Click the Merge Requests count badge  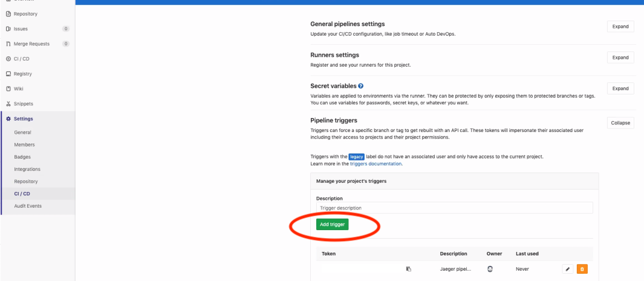[66, 44]
